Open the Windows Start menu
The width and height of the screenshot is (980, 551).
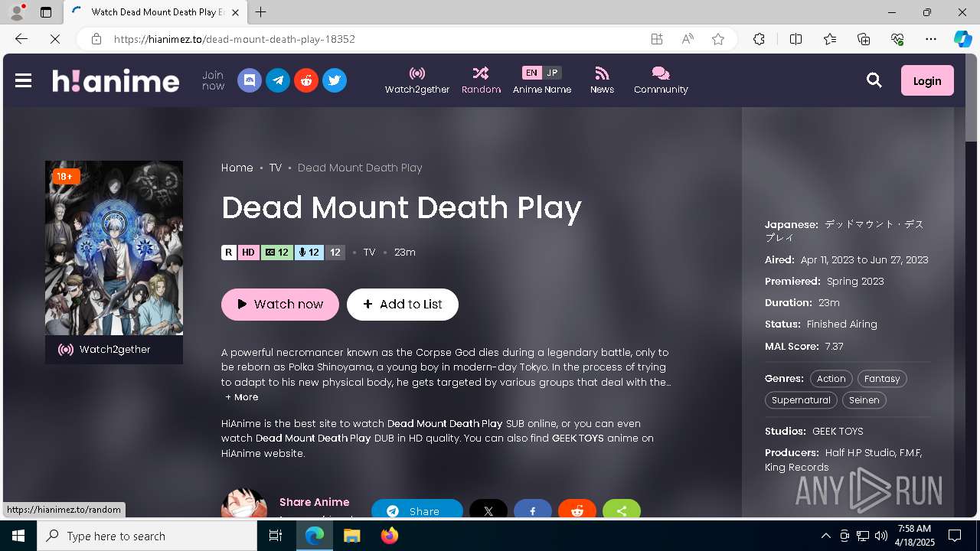(x=18, y=536)
